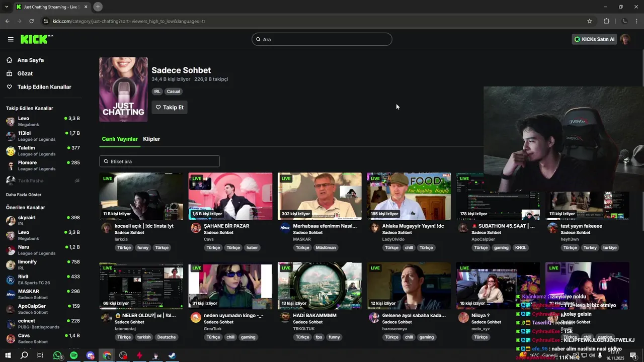
Task: Open Naru recommended channel
Action: click(x=43, y=250)
